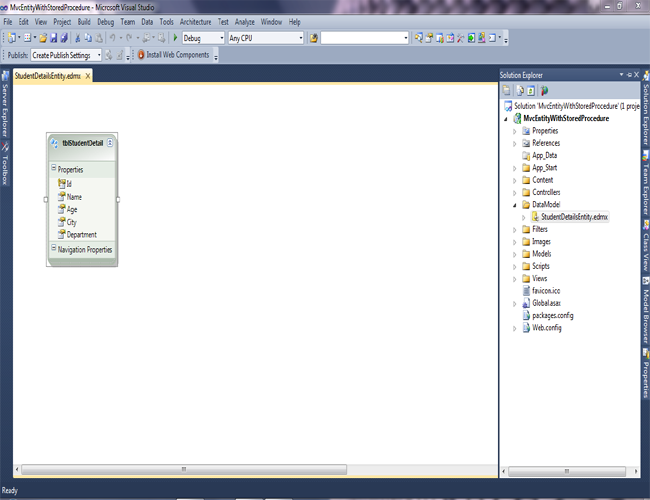Open Solution Explorer from toolbar icon
This screenshot has width=650, height=500.
coord(419,38)
